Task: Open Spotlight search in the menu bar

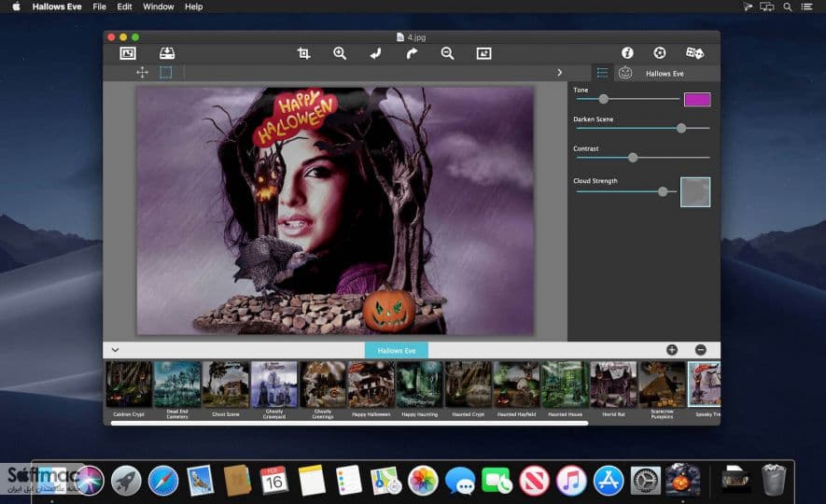Action: point(788,7)
